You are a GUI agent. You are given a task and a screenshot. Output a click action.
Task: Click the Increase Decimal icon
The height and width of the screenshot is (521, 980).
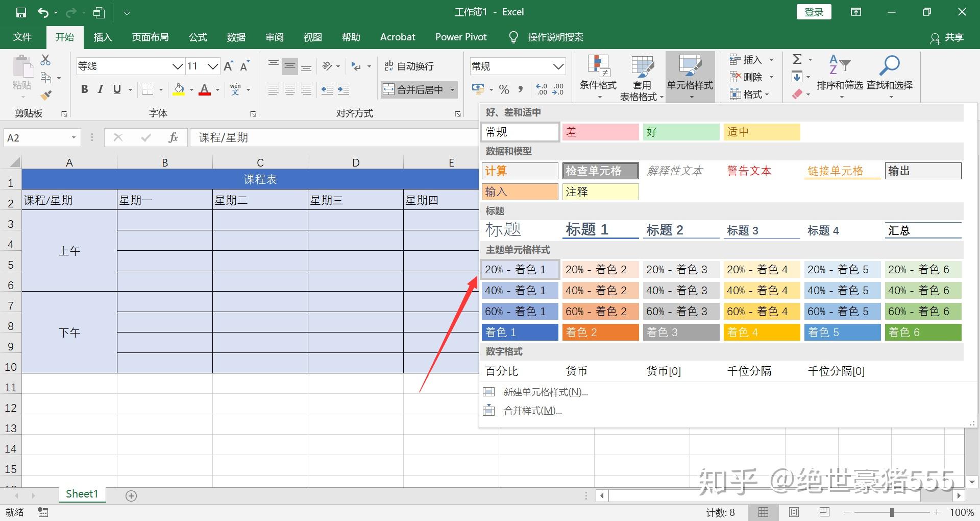(542, 89)
